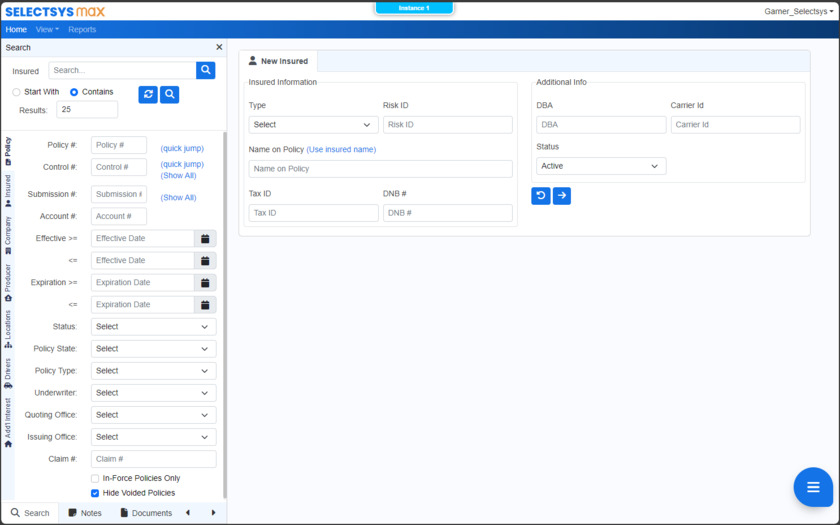This screenshot has width=840, height=525.
Task: Click the reset arrow button under Status
Action: (x=541, y=196)
